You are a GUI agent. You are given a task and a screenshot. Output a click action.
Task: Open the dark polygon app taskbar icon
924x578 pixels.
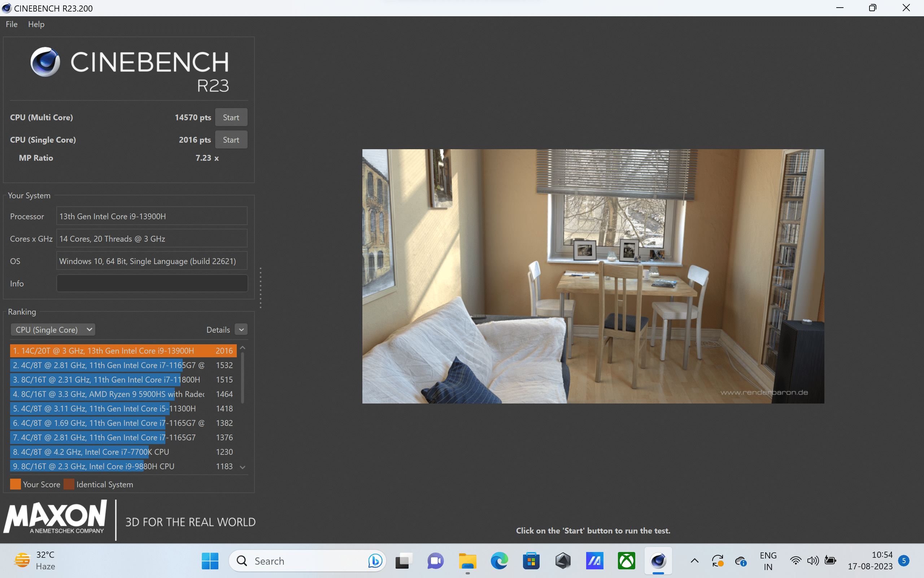point(563,561)
